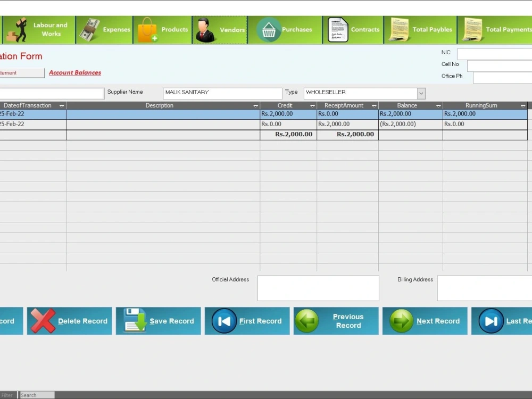
Task: Click the Save Record button label
Action: pyautogui.click(x=172, y=321)
